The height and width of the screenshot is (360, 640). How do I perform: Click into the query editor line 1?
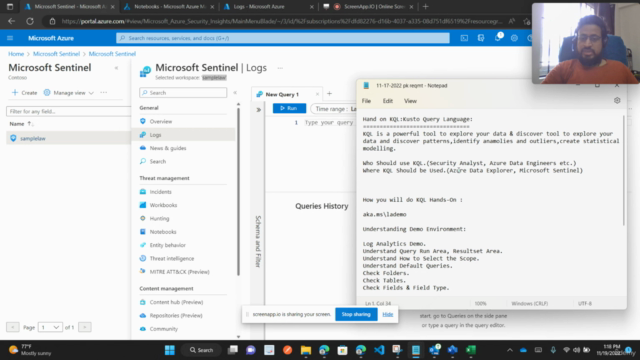tap(329, 122)
